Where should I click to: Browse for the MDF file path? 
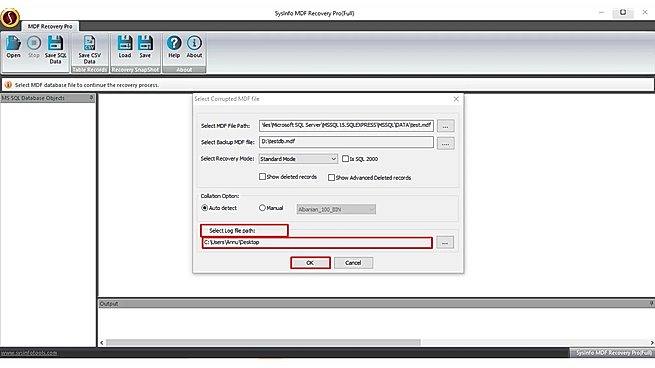[x=445, y=126]
